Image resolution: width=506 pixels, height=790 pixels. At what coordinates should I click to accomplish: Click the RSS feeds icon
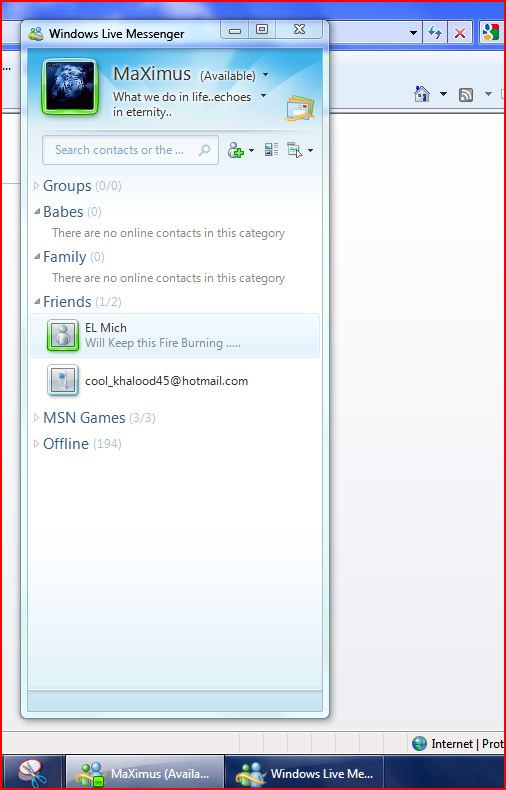(466, 94)
